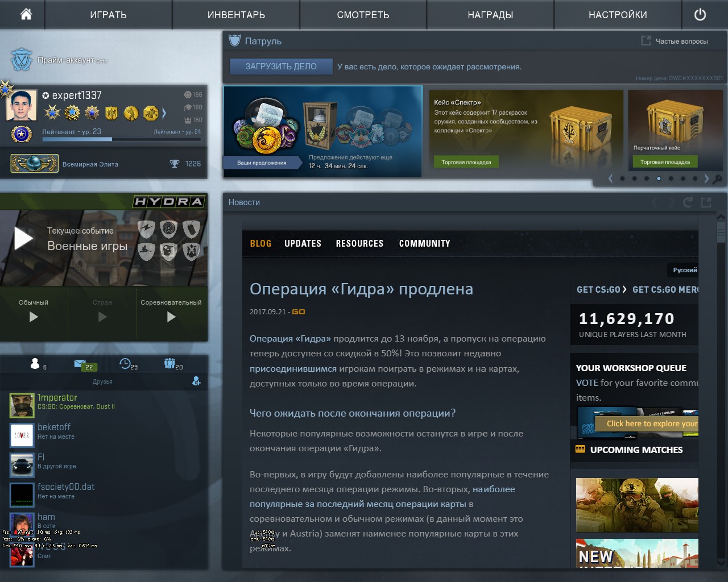
Task: Select the highlighted store carousel dot
Action: click(659, 178)
